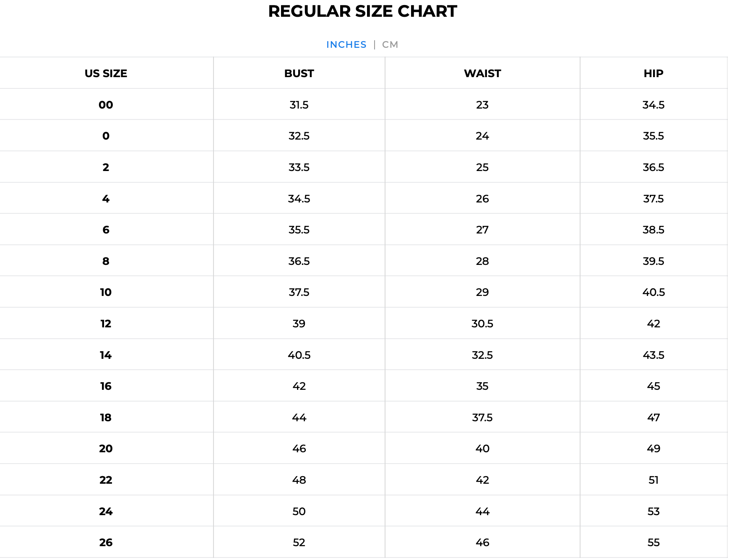Select size 00 row label
The image size is (729, 560).
pyautogui.click(x=106, y=105)
